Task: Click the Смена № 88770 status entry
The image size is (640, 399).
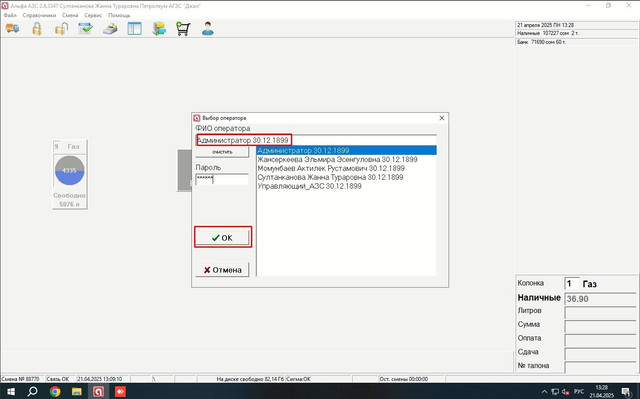Action: point(22,379)
